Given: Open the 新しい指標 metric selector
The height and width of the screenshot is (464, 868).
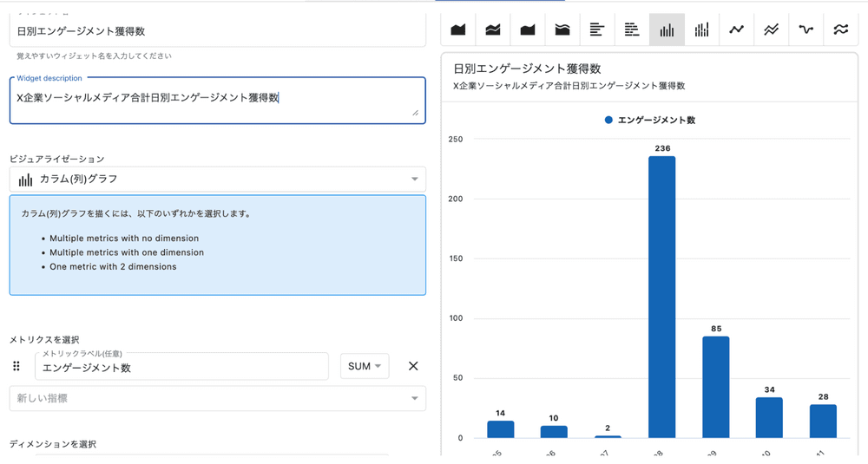Looking at the screenshot, I should click(217, 398).
